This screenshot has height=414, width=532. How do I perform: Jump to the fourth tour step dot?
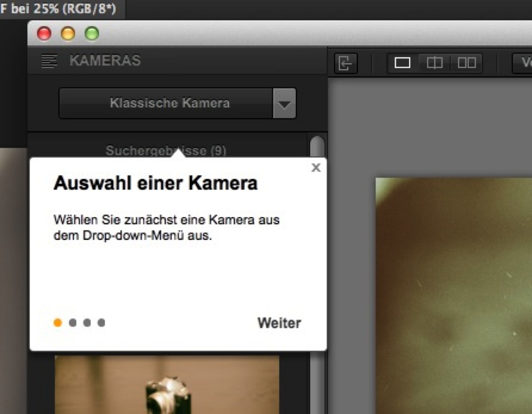(102, 322)
